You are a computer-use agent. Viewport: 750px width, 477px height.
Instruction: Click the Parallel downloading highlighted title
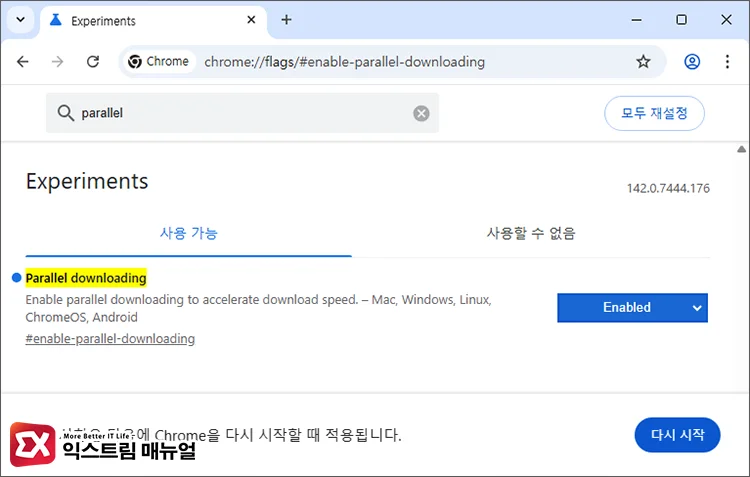click(86, 278)
